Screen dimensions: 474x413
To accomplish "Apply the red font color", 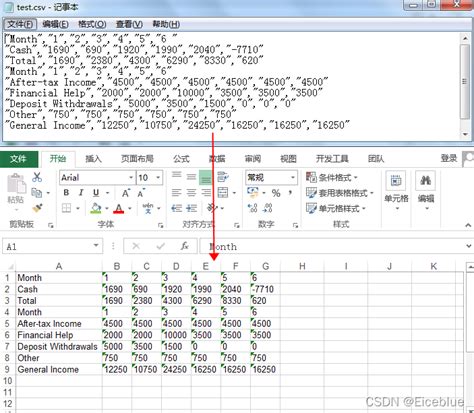I will tap(119, 208).
